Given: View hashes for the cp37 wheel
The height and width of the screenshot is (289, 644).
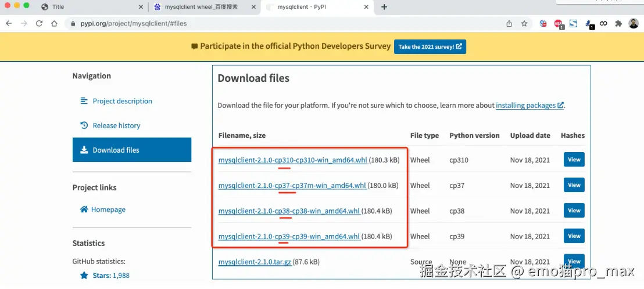Looking at the screenshot, I should (x=574, y=185).
